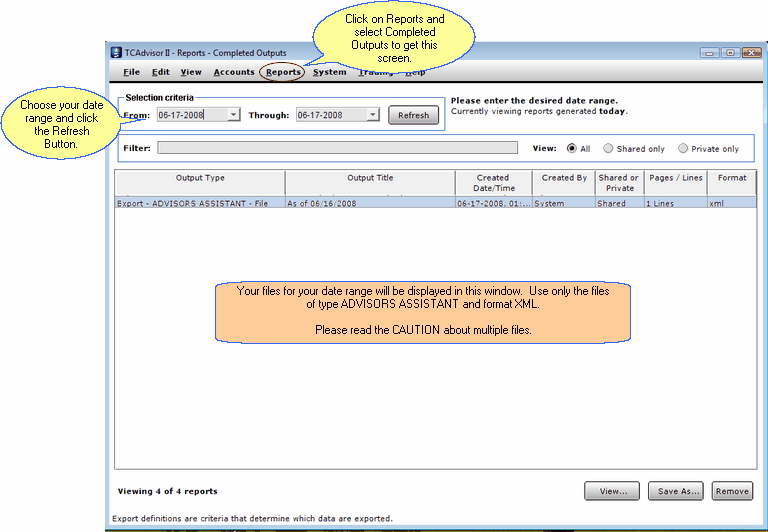Click the Refresh button
This screenshot has height=532, width=768.
point(413,115)
